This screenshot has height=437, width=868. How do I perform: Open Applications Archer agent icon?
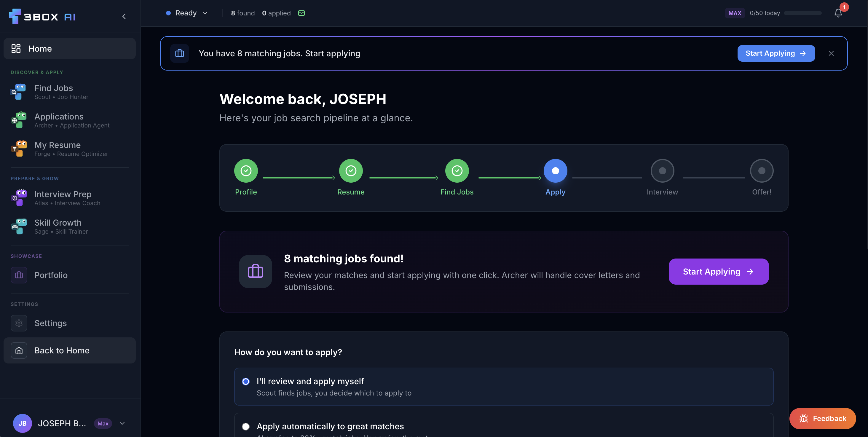(19, 120)
